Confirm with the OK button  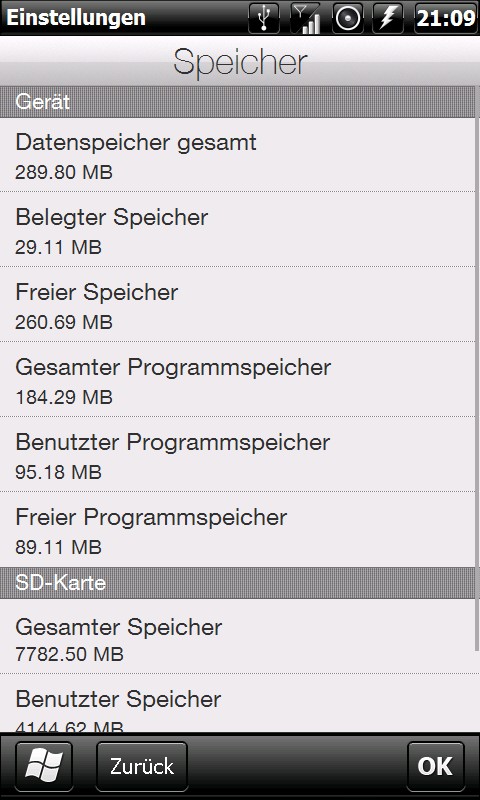click(x=436, y=766)
